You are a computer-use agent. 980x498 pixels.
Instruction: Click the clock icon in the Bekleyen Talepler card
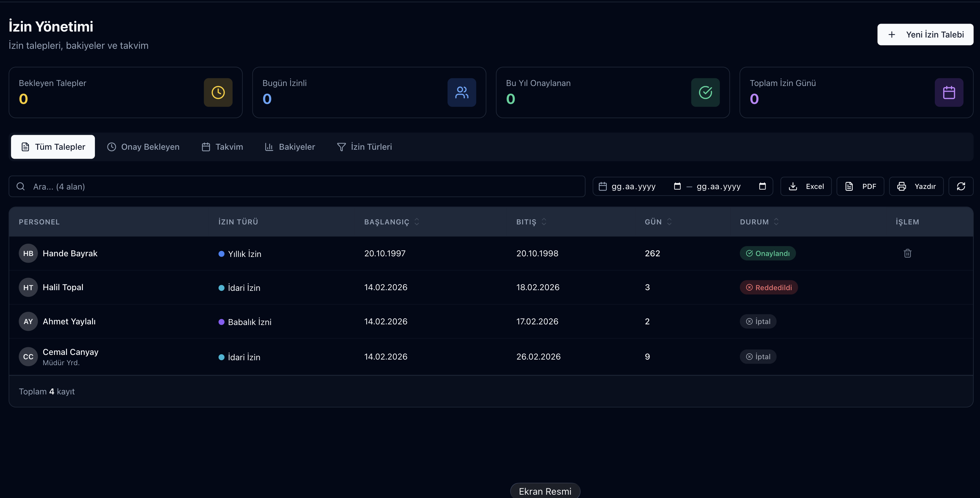(x=218, y=93)
